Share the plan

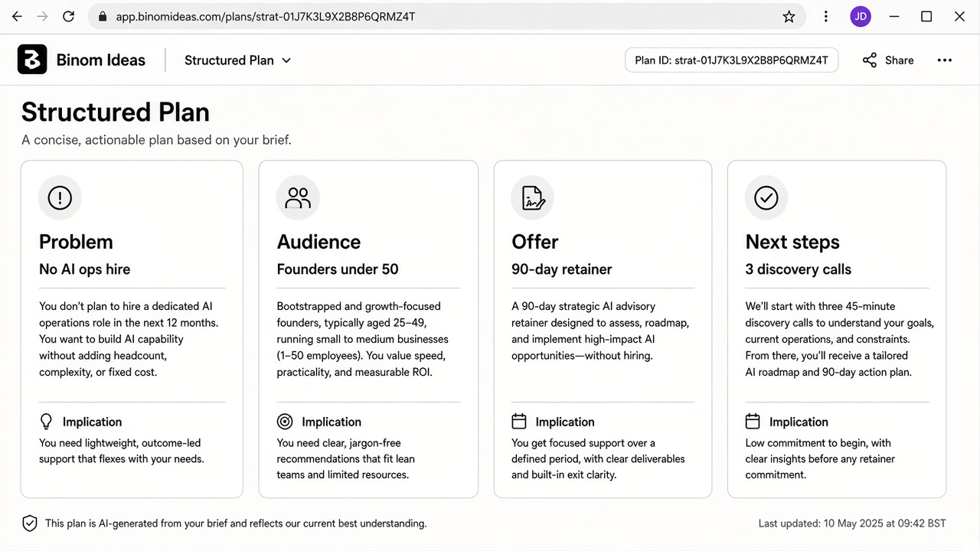click(x=888, y=60)
